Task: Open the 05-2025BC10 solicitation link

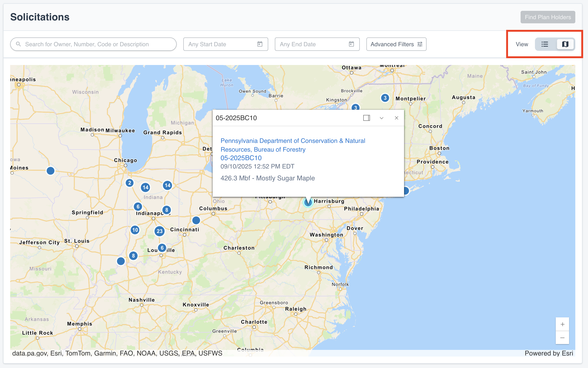Action: [241, 158]
